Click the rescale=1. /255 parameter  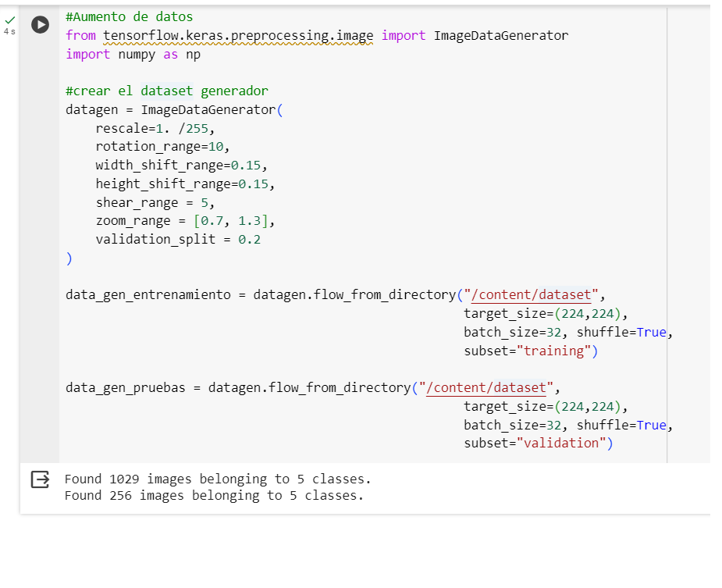click(x=155, y=128)
